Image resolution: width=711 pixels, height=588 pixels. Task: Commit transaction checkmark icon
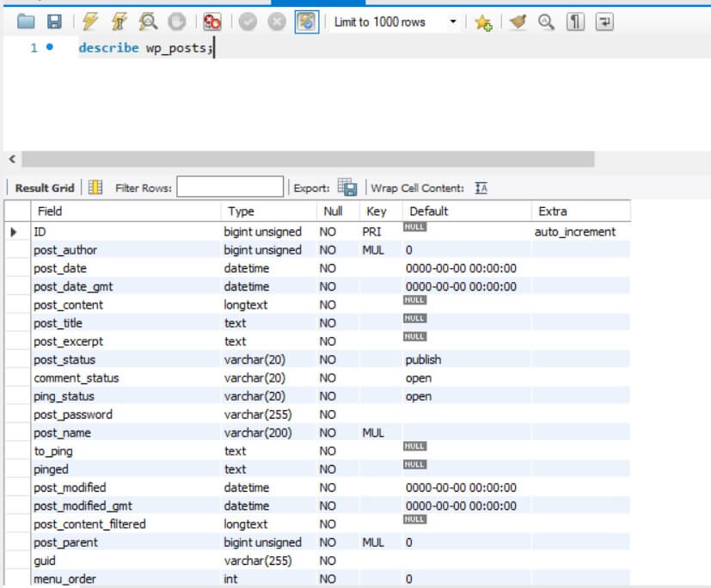click(248, 21)
